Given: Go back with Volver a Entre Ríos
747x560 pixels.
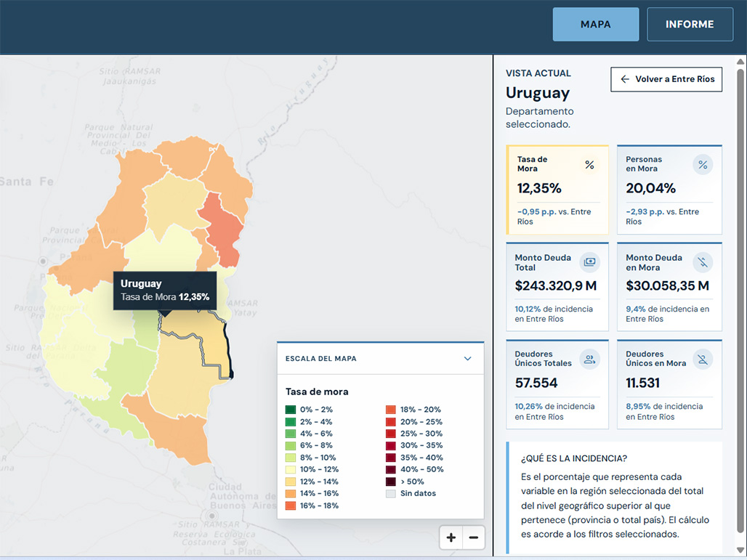Looking at the screenshot, I should pyautogui.click(x=666, y=79).
